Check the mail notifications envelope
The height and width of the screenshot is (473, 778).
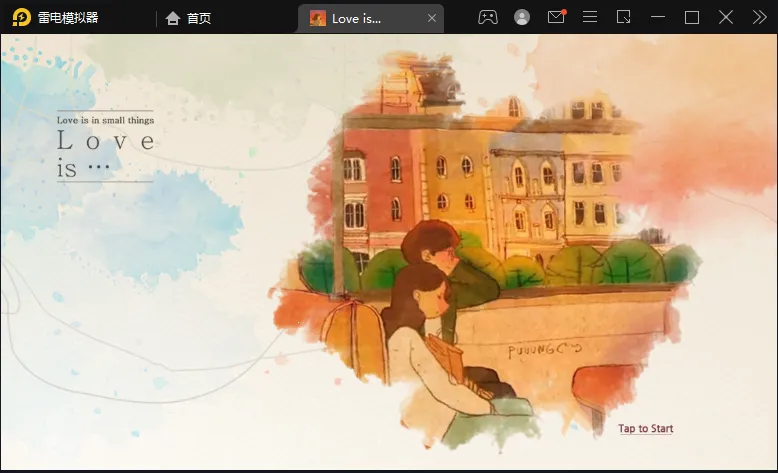click(x=556, y=17)
